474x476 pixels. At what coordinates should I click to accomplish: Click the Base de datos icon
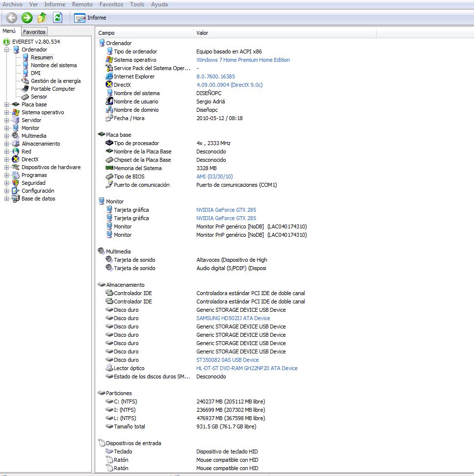point(16,199)
